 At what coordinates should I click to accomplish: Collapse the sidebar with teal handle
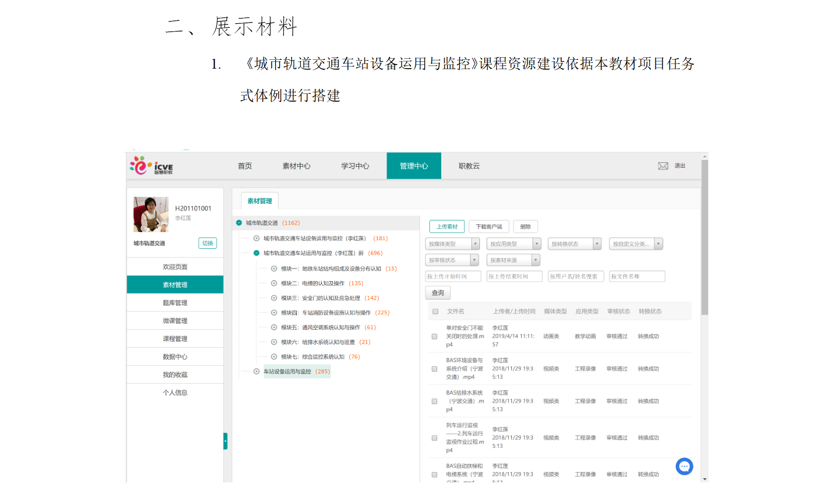(x=226, y=441)
